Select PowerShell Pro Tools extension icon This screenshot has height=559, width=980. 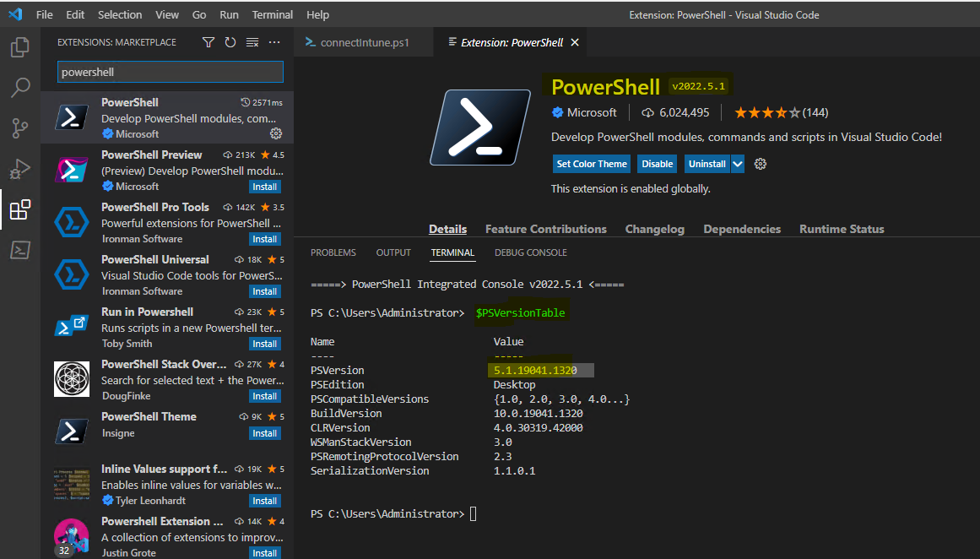coord(71,222)
